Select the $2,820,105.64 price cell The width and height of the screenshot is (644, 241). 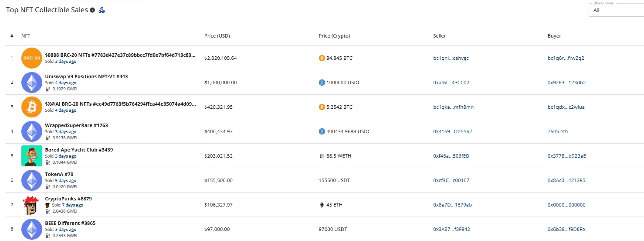click(220, 58)
